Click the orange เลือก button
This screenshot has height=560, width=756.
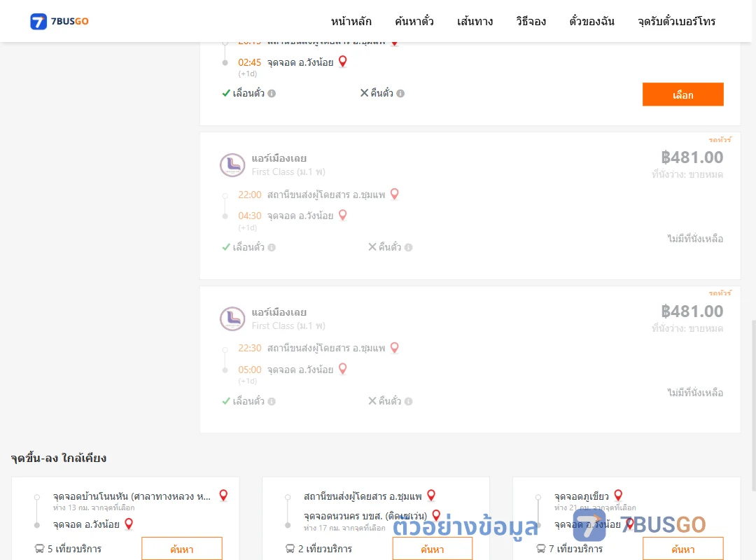pyautogui.click(x=682, y=94)
